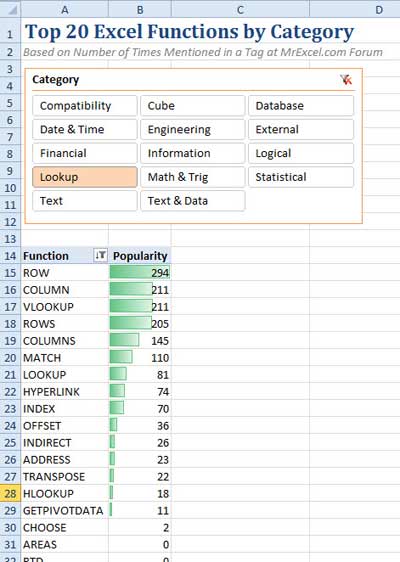Viewport: 400px width, 562px height.
Task: Select the GETPIVOTDATA cell
Action: click(65, 511)
